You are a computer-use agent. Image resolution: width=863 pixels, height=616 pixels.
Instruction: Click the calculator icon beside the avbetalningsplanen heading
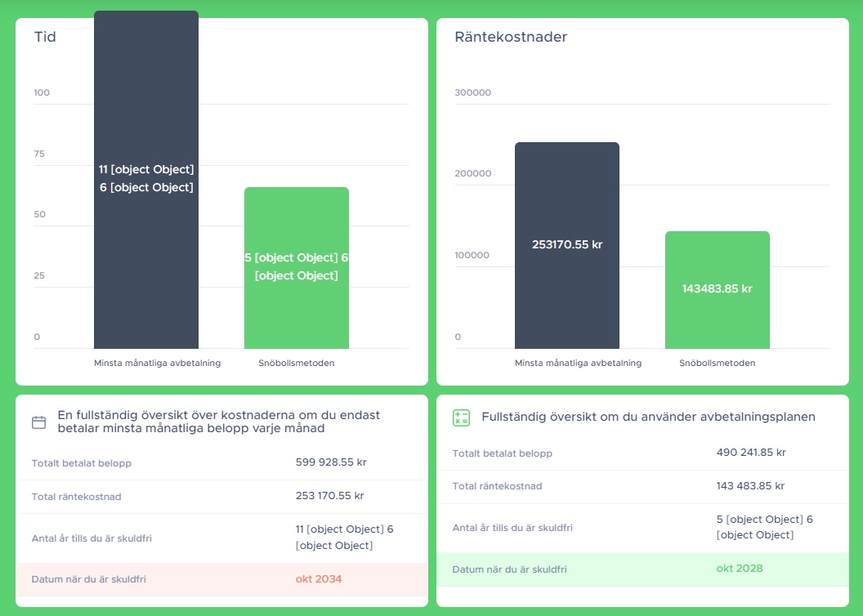[461, 417]
